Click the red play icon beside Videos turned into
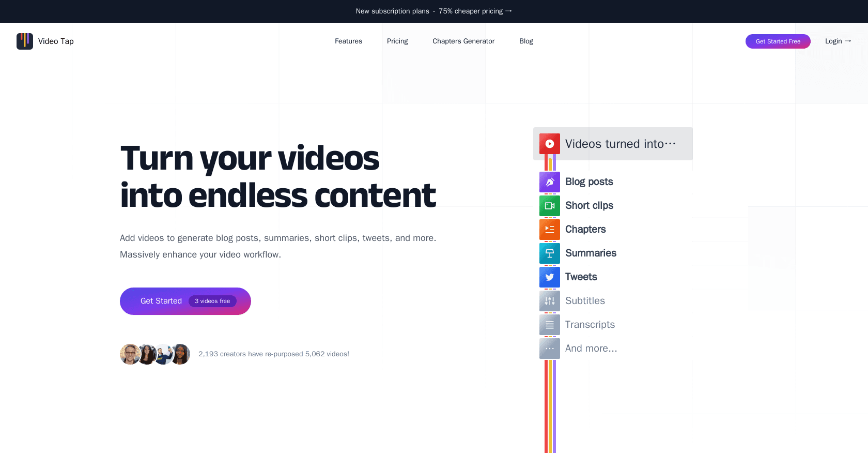868x453 pixels. (550, 144)
